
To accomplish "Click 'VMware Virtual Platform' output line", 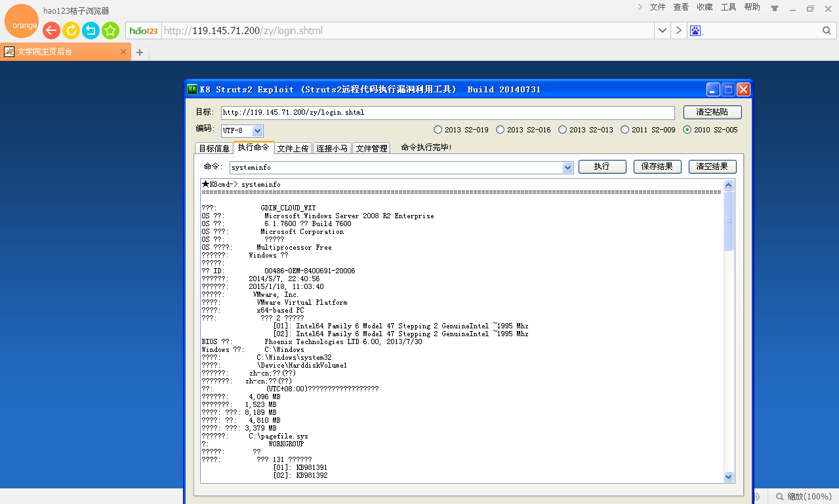I will (x=302, y=303).
